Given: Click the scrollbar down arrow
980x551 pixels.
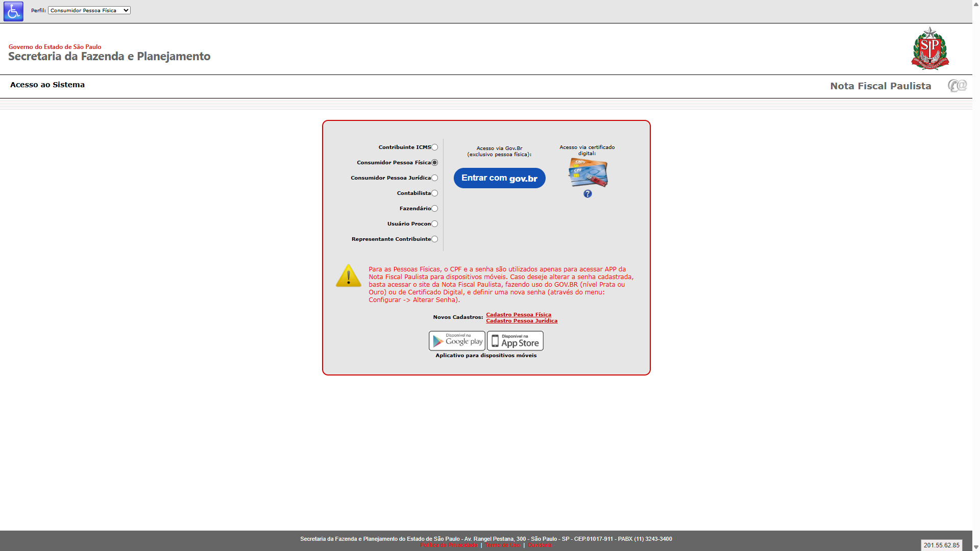Looking at the screenshot, I should pyautogui.click(x=976, y=547).
